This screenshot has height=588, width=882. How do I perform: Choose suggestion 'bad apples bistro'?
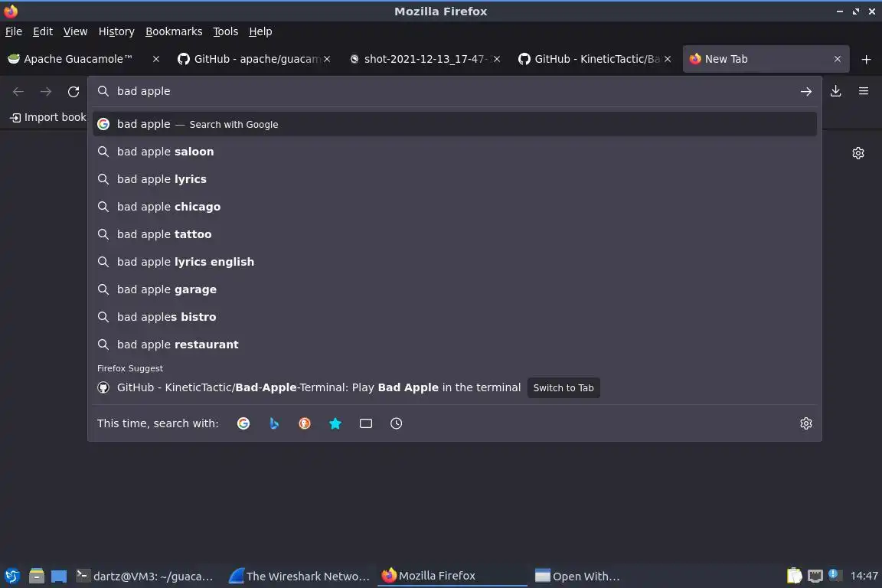[x=455, y=317]
